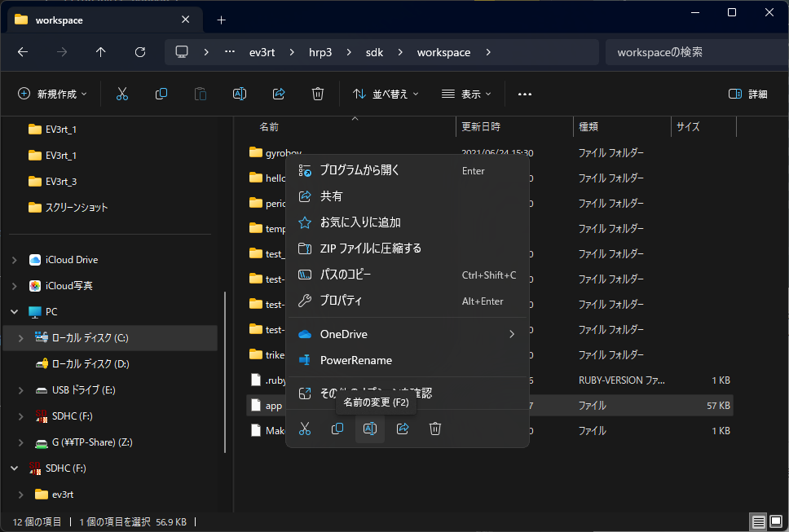Collapse the PC tree node
The image size is (789, 532).
[x=15, y=312]
